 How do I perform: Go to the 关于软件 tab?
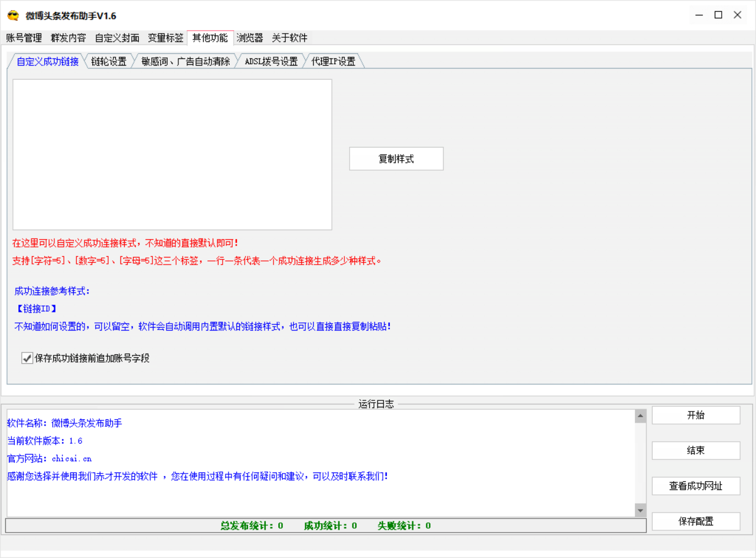289,38
